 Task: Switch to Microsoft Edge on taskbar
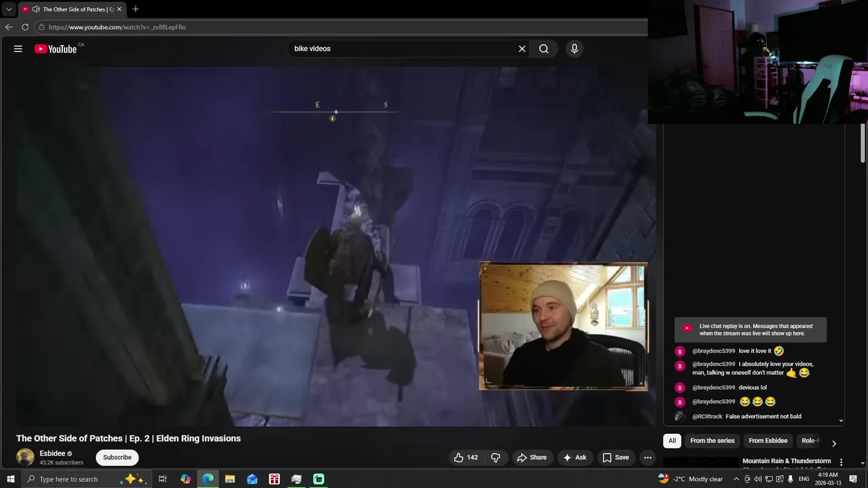pyautogui.click(x=208, y=479)
